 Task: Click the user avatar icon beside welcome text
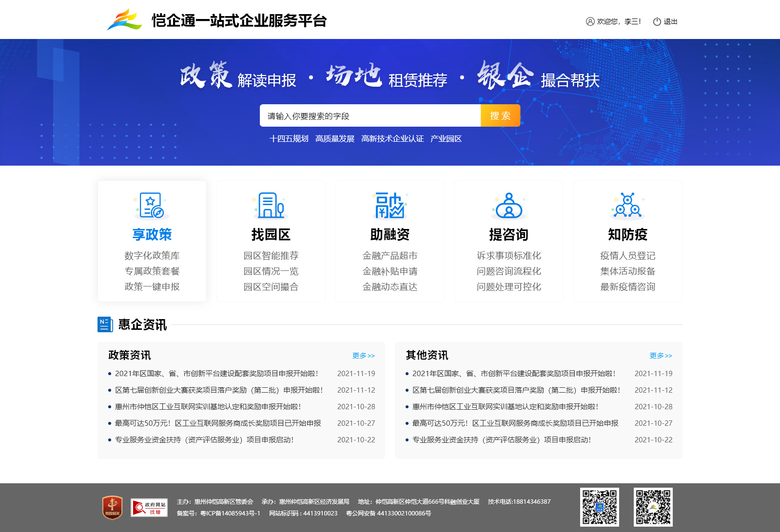pos(590,21)
